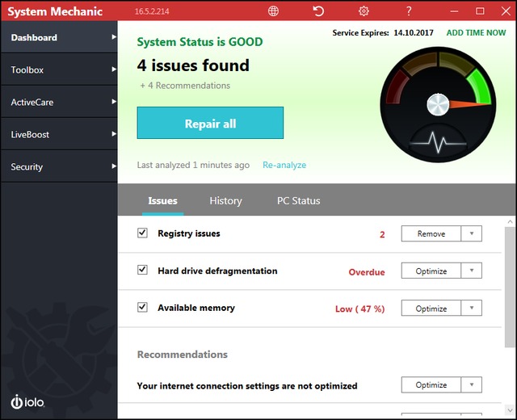
Task: Click the iolo logo at bottom left
Action: click(27, 401)
